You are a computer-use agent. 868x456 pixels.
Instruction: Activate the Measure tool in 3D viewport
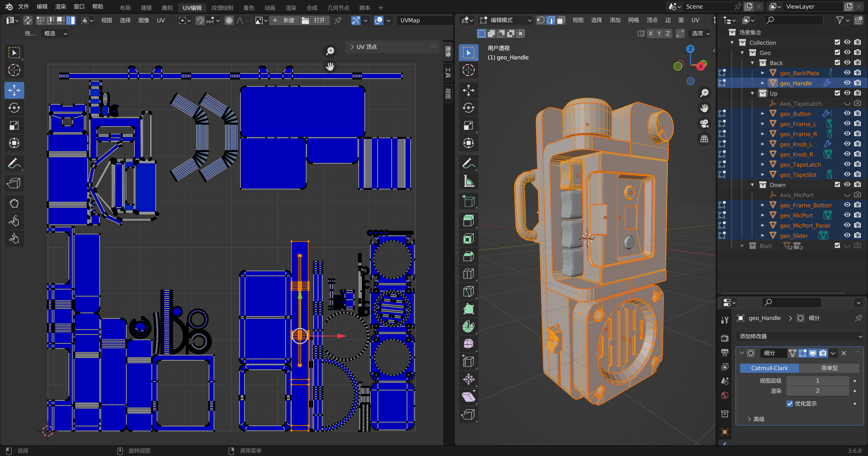coord(468,182)
